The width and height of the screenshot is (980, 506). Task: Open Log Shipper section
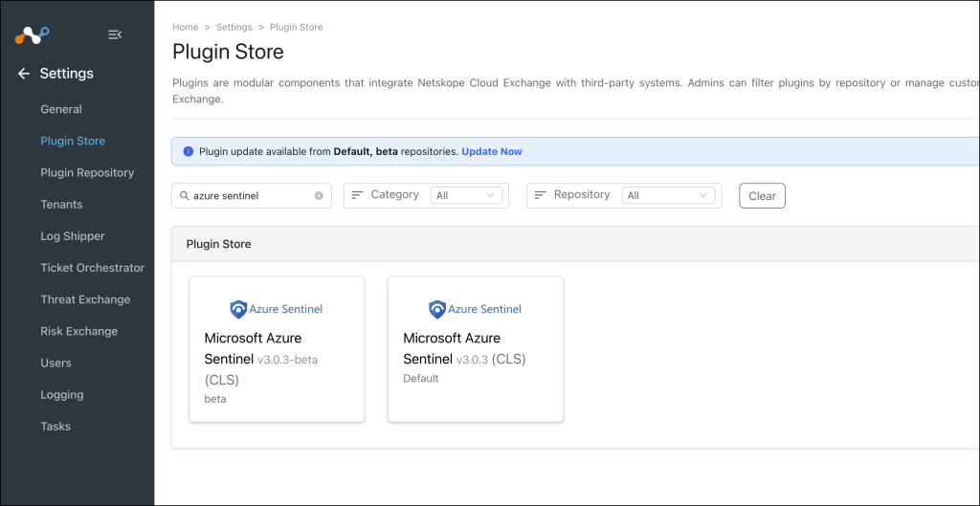coord(73,237)
